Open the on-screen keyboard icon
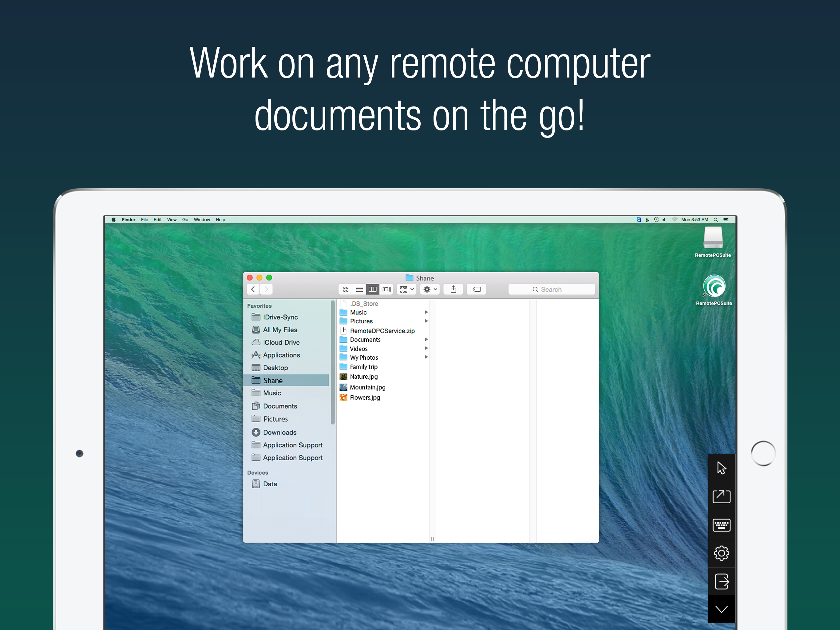840x630 pixels. point(721,525)
